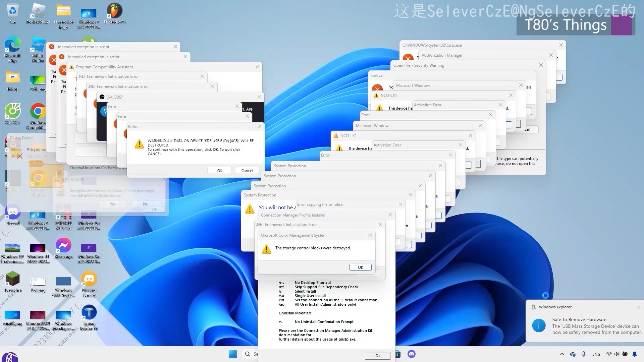Open the three-dot options on Windows Explorer notification
The image size is (644, 362).
[625, 307]
